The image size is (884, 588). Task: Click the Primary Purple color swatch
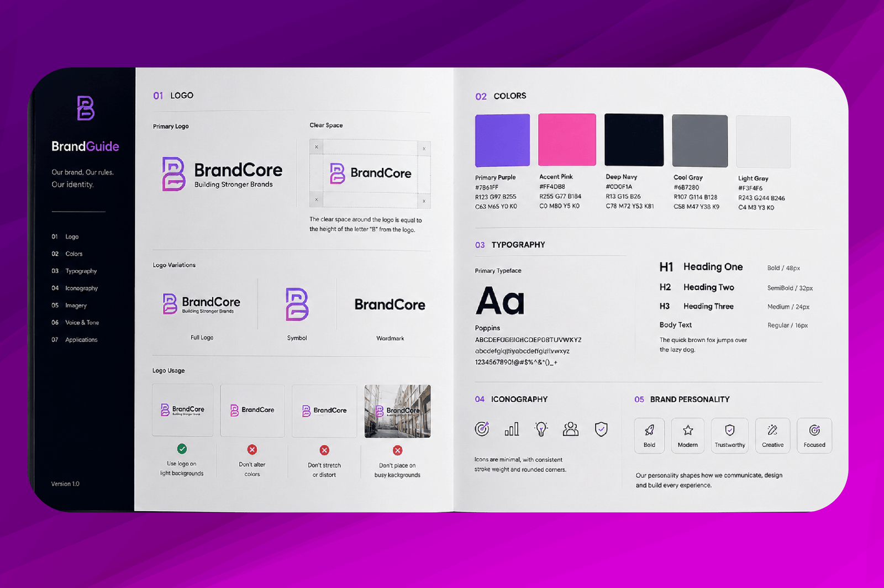pos(502,140)
